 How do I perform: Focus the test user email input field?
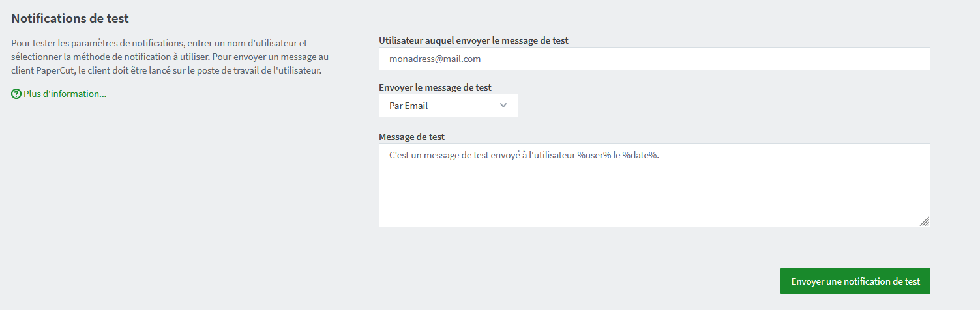click(654, 59)
